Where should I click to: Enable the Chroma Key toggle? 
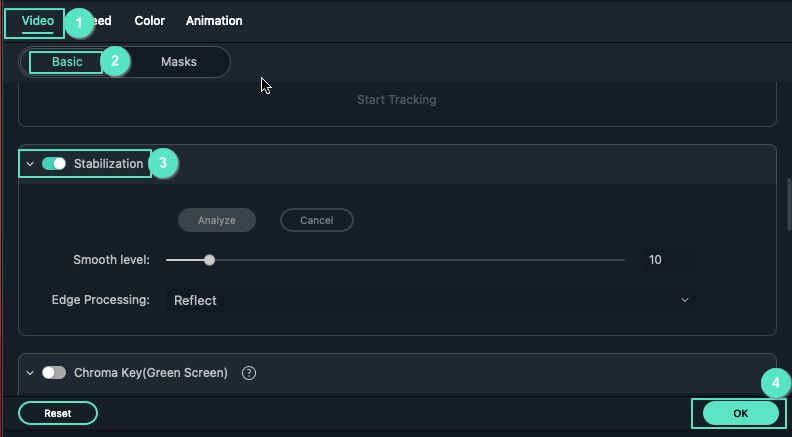click(54, 373)
